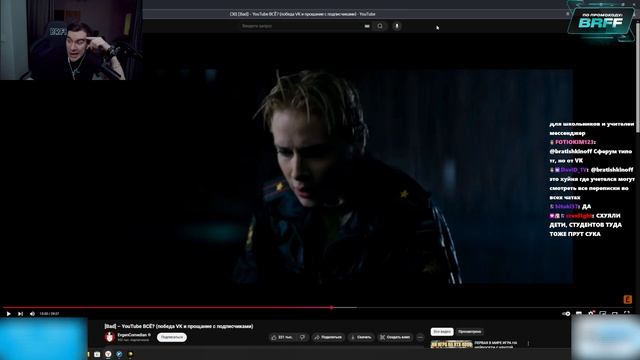This screenshot has width=640, height=360.
Task: Dislike the video with thumbs down
Action: click(x=302, y=337)
